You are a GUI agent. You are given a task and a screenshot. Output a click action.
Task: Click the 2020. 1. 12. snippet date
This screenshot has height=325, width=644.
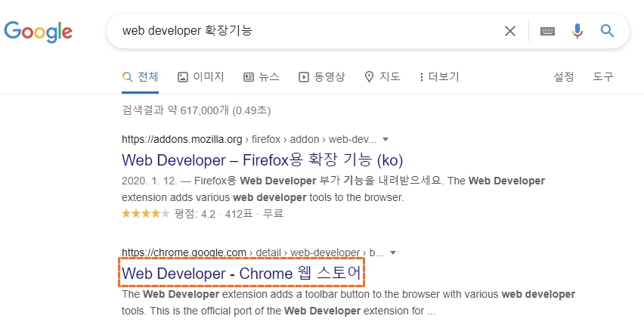[x=150, y=181]
